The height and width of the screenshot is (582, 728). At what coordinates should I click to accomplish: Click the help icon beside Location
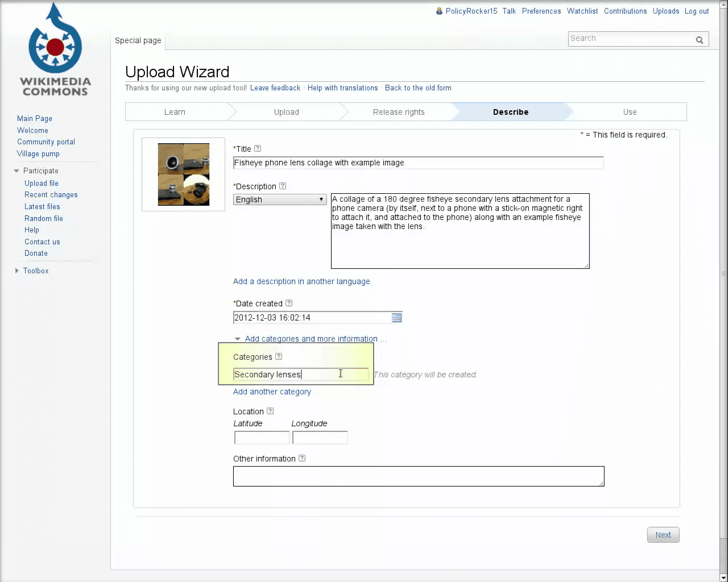point(270,411)
